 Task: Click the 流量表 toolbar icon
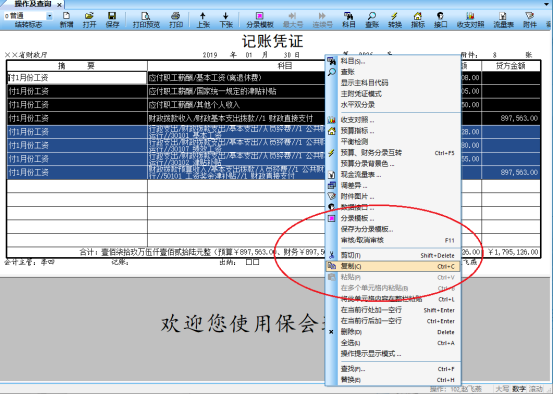click(503, 20)
